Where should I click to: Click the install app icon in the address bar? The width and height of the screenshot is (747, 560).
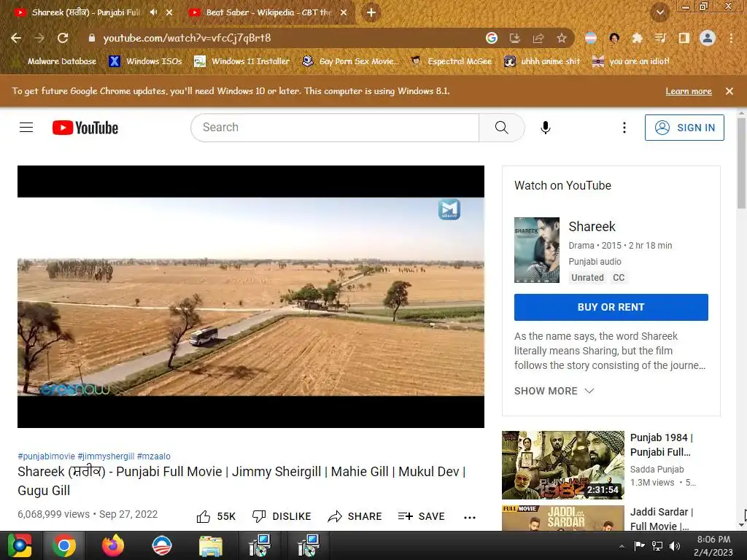[514, 38]
